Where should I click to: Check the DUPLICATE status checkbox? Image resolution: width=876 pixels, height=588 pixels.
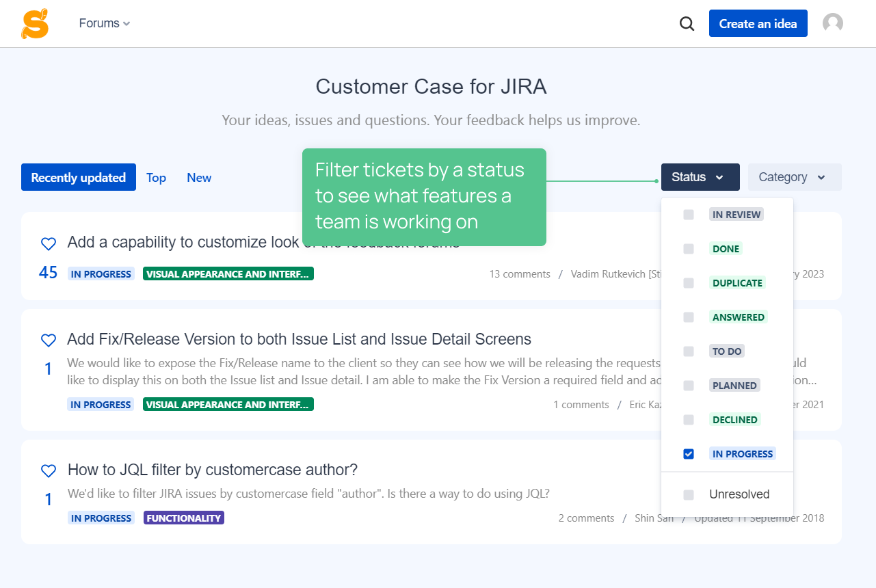tap(689, 283)
